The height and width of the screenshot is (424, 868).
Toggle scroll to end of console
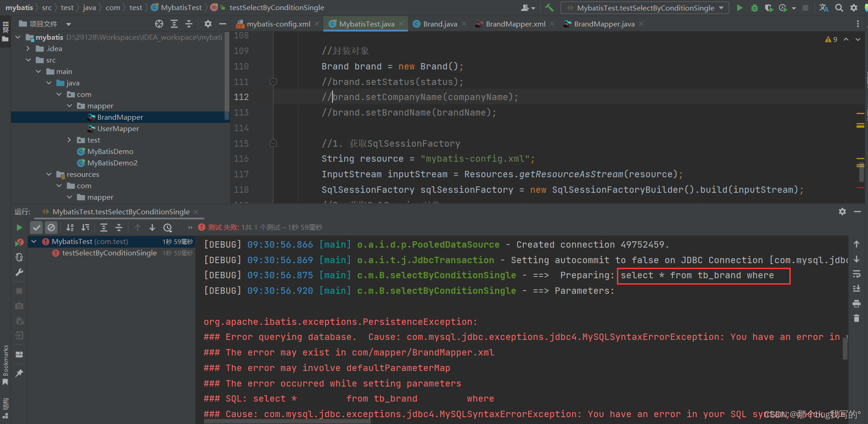857,289
